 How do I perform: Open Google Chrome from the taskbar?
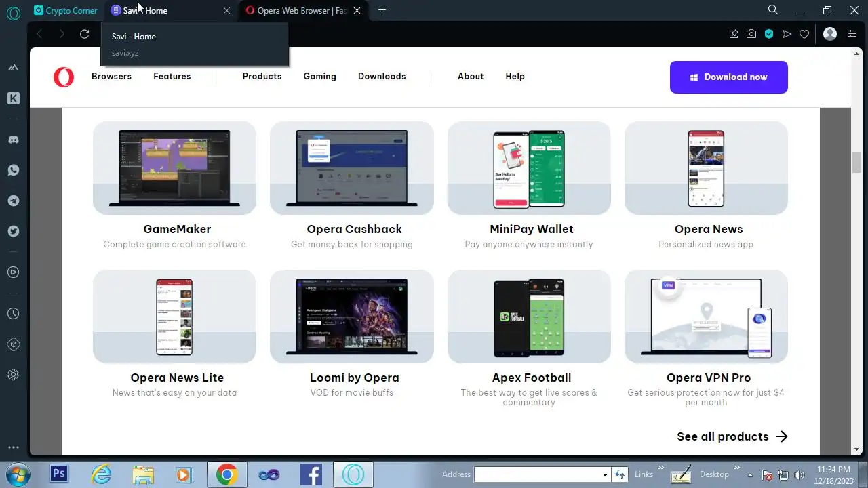pyautogui.click(x=226, y=474)
